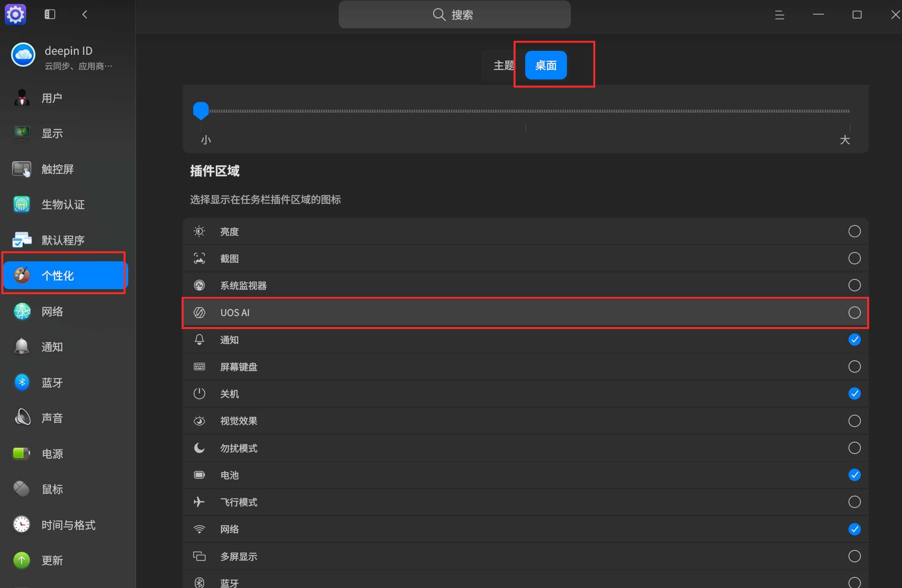Click the 系统监视器 row label
The image size is (902, 588).
[x=244, y=286]
